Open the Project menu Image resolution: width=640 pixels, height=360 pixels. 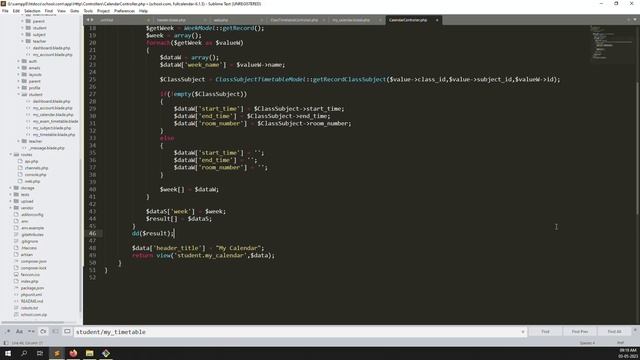coord(103,11)
